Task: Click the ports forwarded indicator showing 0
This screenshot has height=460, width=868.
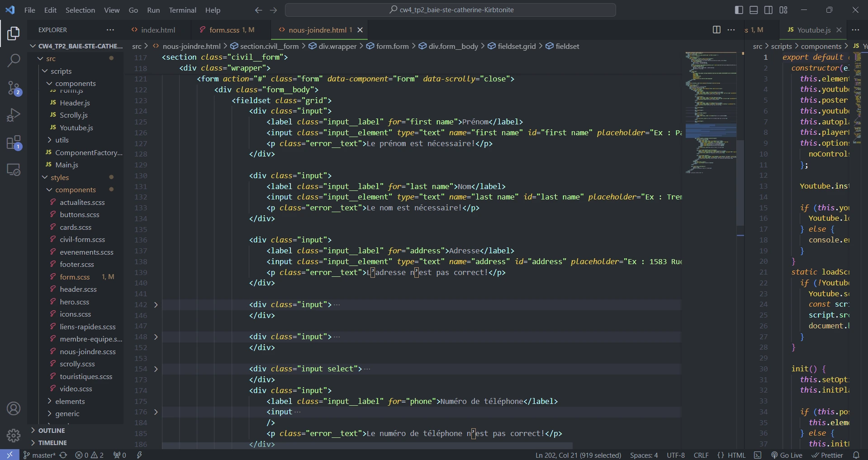Action: coord(119,455)
